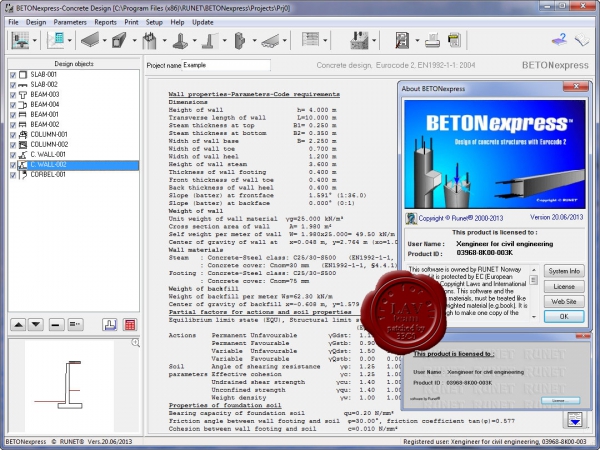Click OK in About BETONexpress dialog

(x=564, y=317)
